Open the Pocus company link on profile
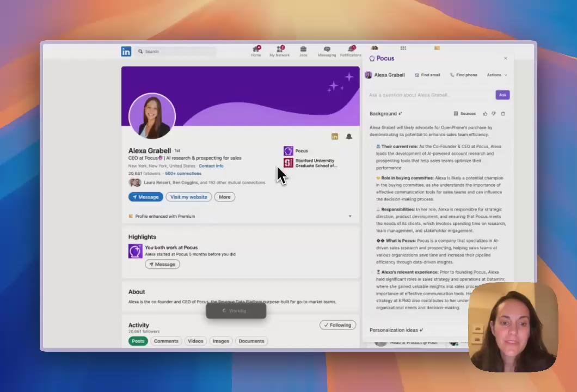The image size is (577, 392). pos(296,151)
